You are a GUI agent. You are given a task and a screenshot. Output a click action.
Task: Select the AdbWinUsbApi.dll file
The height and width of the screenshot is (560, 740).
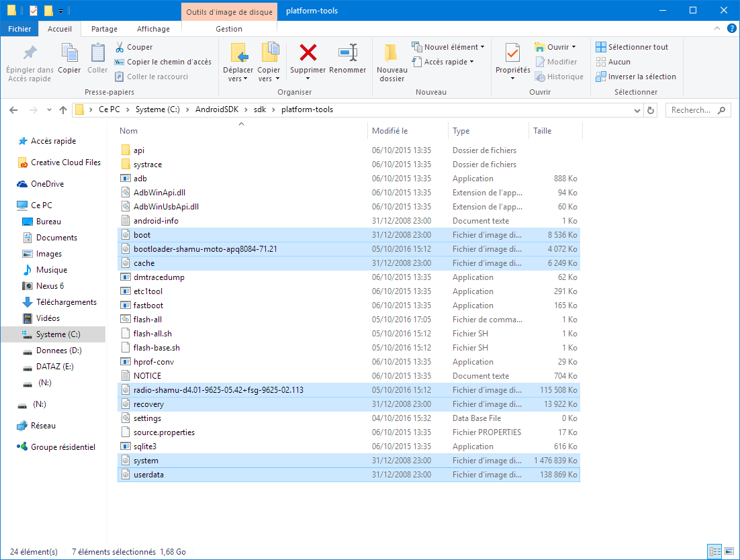(349, 207)
